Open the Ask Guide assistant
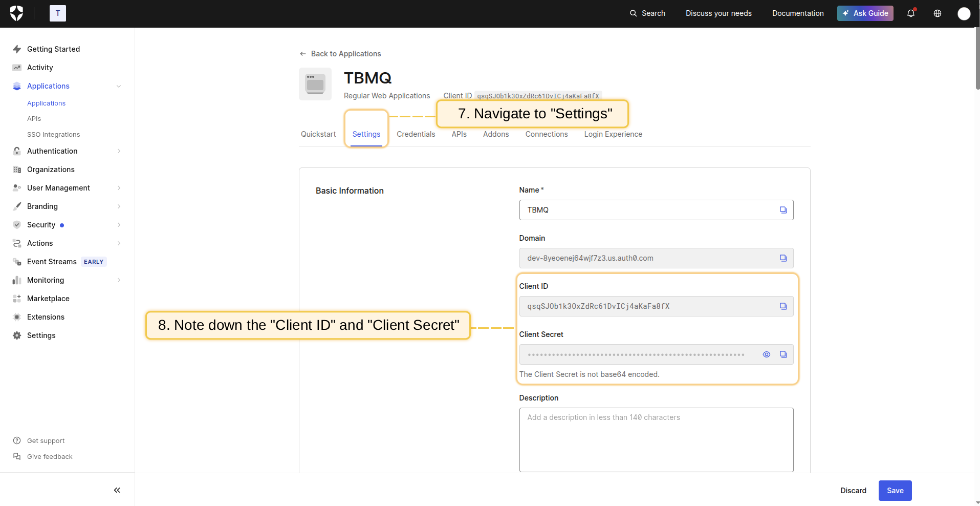 [x=865, y=13]
